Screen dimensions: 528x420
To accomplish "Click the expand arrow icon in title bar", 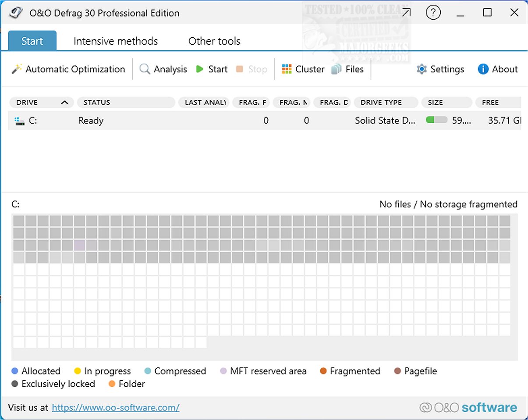I will pos(406,13).
